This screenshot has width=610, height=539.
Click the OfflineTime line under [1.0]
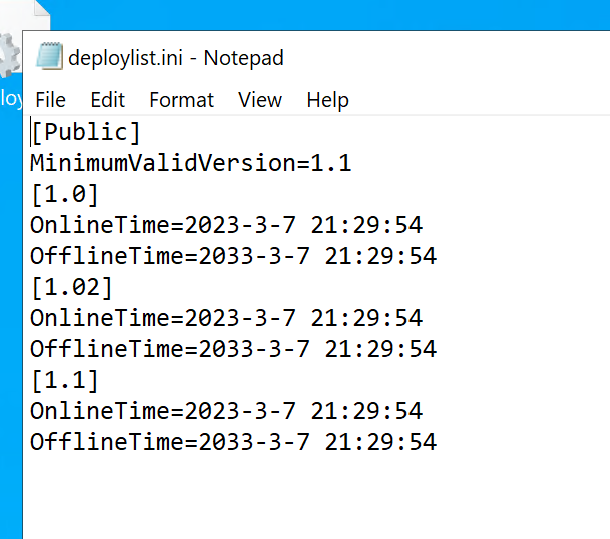pos(233,256)
